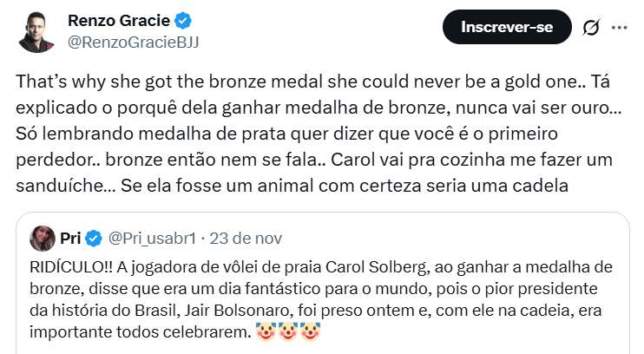Click the last clown emoji
Screen dimensions: 644x354
coord(309,332)
